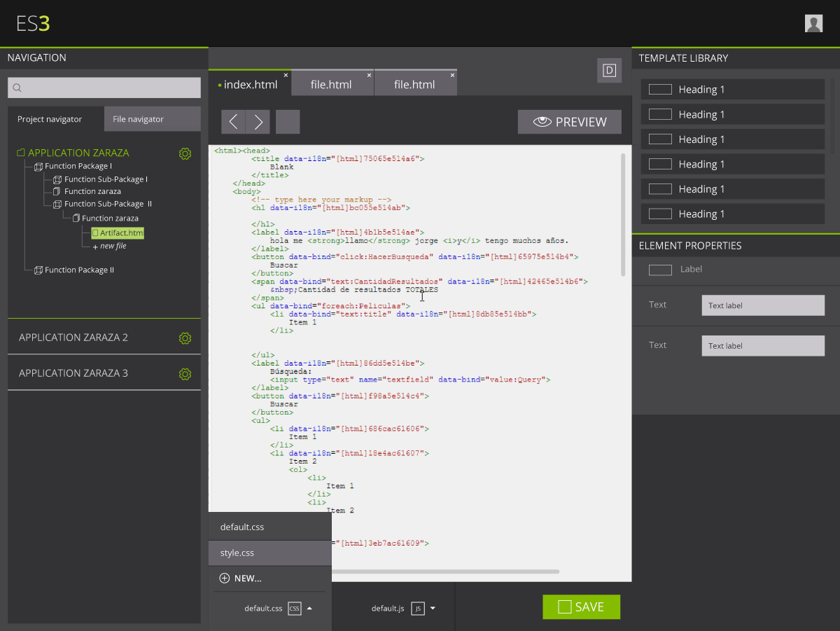Select Function Sub-Package II node
Viewport: 840px width, 631px height.
tap(102, 204)
